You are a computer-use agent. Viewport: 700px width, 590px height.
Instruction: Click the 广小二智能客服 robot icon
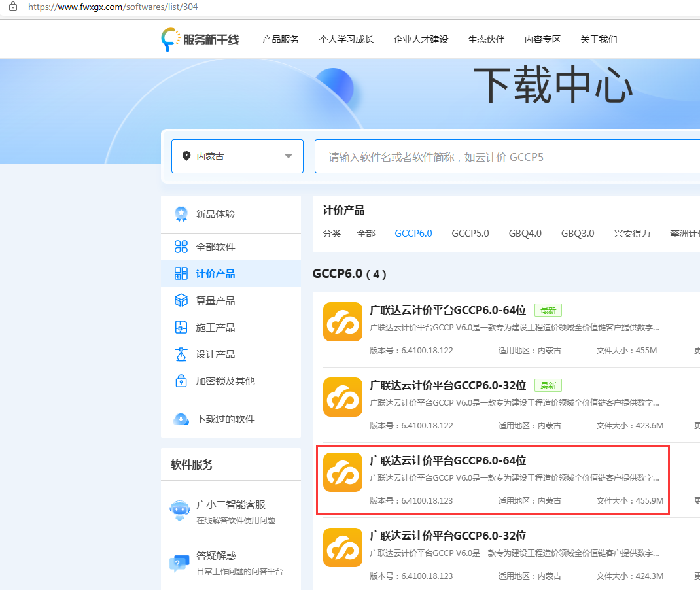[180, 511]
